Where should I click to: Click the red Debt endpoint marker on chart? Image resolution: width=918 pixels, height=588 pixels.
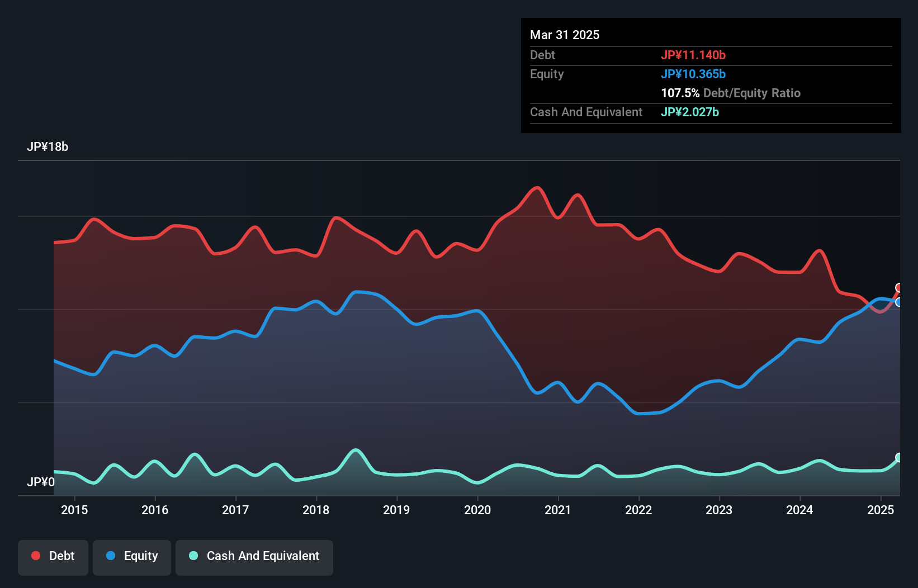[x=899, y=288]
